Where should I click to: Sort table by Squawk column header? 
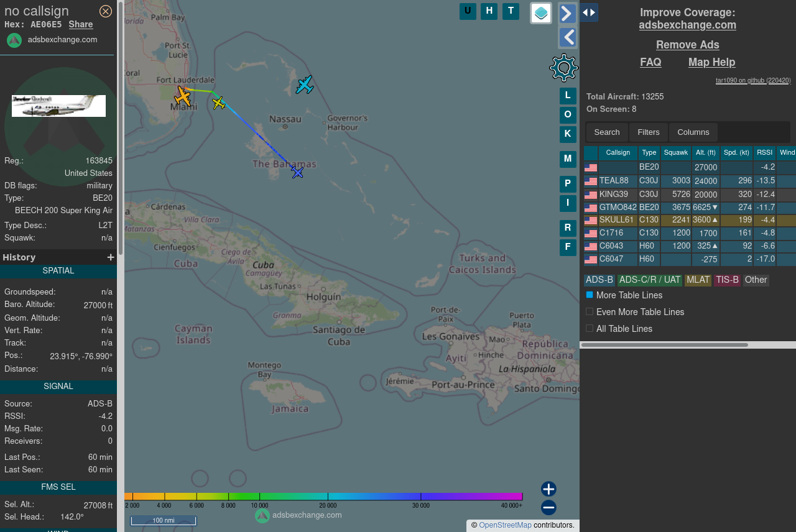click(x=676, y=153)
